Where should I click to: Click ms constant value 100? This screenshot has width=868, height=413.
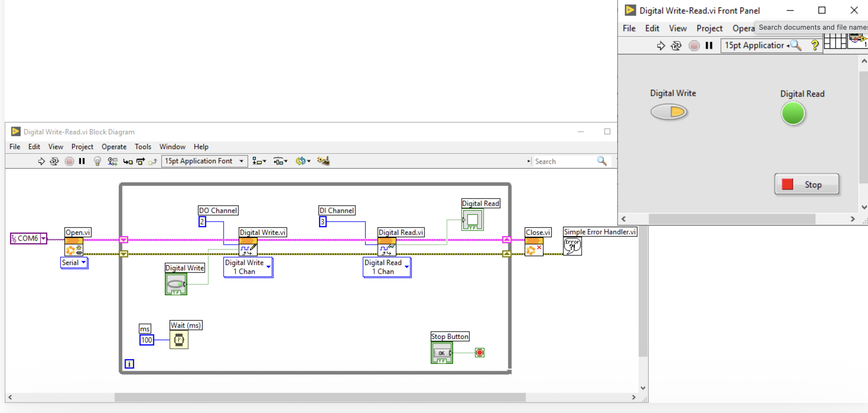point(147,340)
